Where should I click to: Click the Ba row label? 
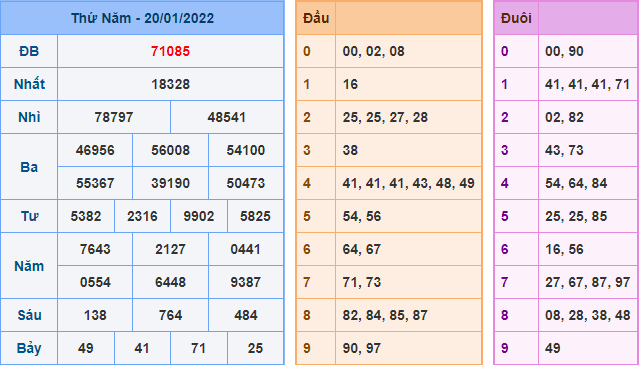[29, 167]
